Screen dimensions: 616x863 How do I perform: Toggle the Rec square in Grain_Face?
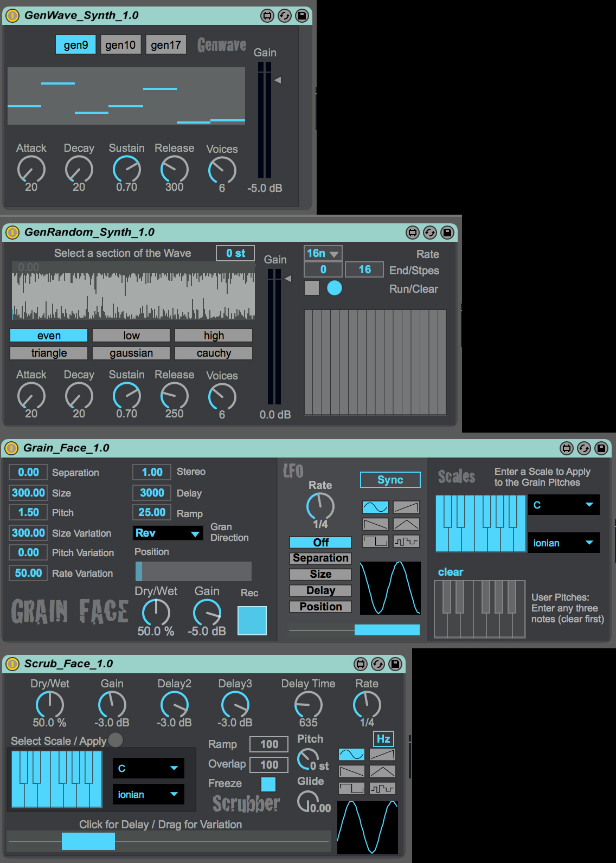click(x=252, y=620)
